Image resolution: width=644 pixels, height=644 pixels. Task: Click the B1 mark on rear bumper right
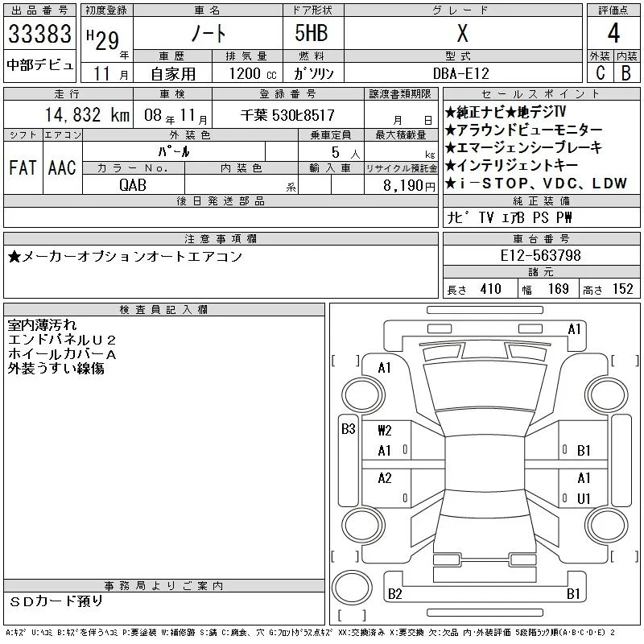(x=573, y=594)
